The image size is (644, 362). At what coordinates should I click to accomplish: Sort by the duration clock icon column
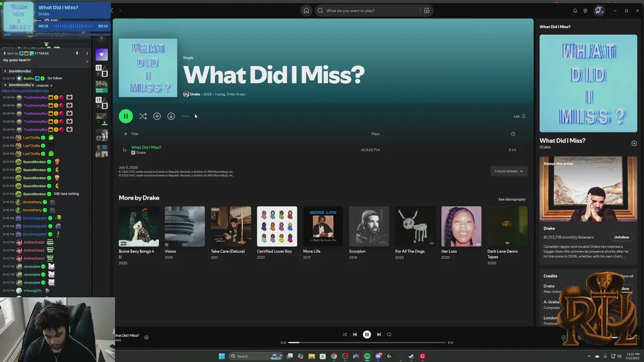[x=513, y=134]
